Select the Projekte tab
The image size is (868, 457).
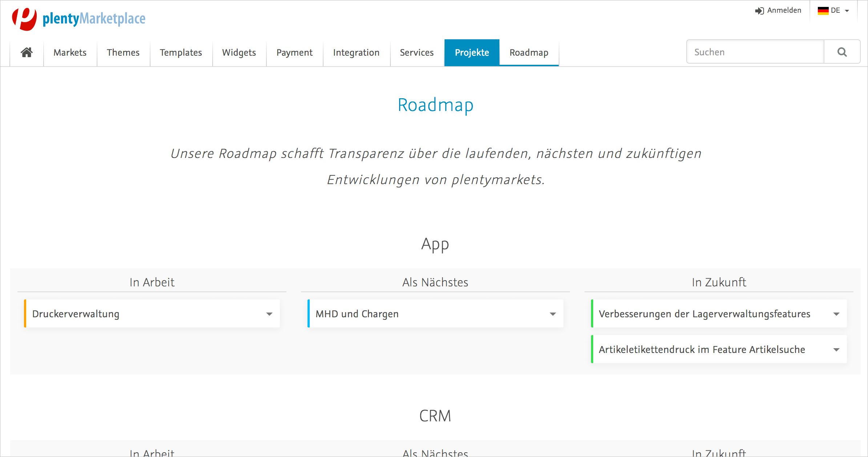[x=471, y=52]
